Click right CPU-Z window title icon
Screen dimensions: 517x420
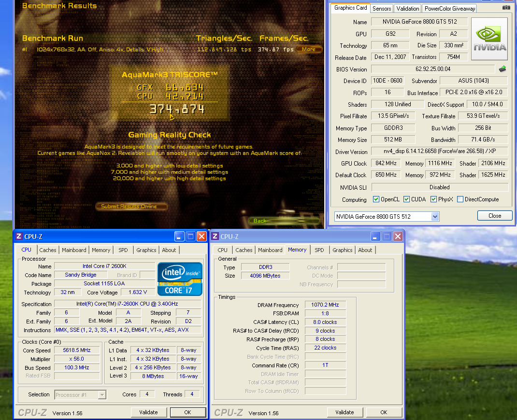click(x=215, y=236)
